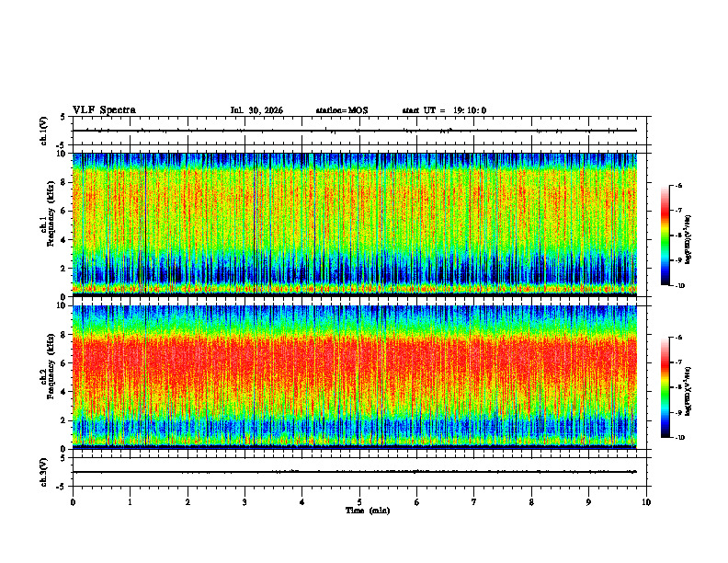Click the ch.1 color bar PSD units label

pos(688,240)
